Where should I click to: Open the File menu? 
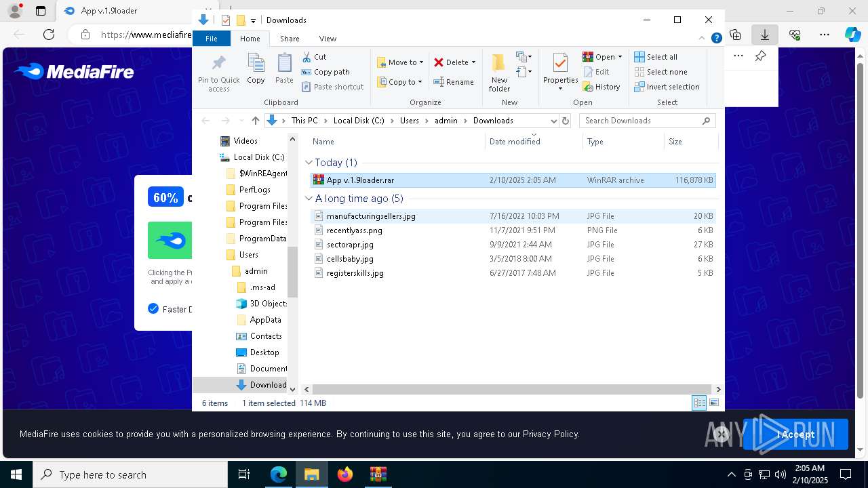pyautogui.click(x=212, y=39)
